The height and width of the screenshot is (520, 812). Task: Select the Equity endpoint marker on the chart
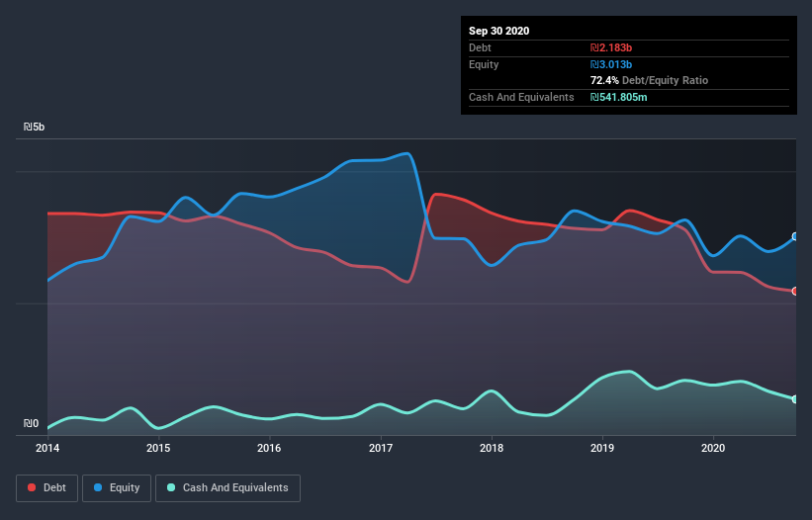pos(795,236)
